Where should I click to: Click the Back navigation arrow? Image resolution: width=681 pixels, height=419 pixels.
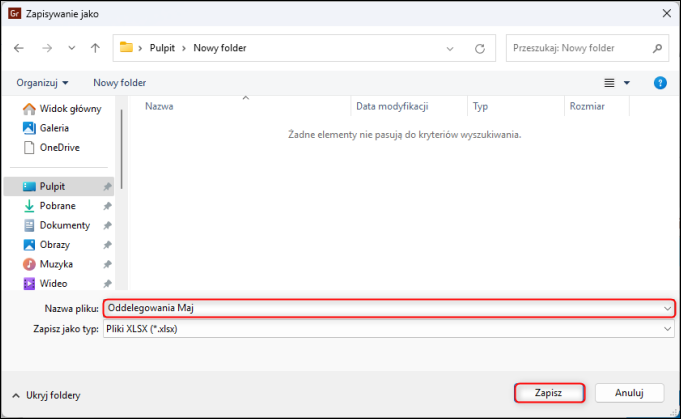[19, 47]
